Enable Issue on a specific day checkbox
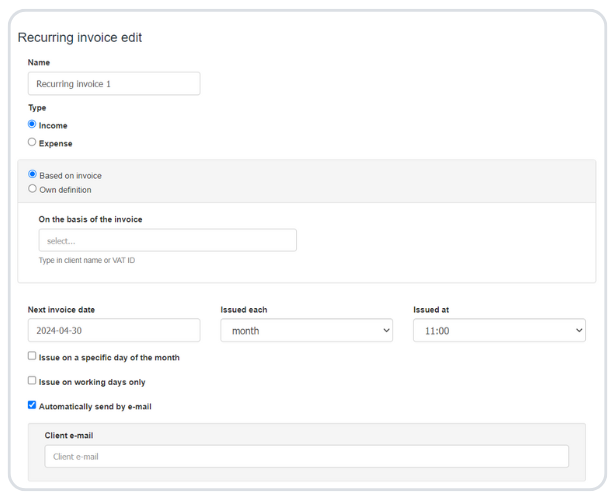Image resolution: width=615 pixels, height=500 pixels. point(32,356)
